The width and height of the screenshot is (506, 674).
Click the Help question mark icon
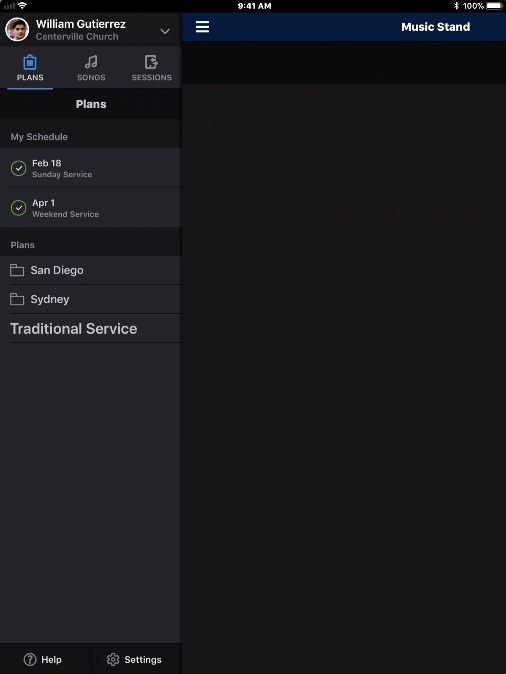30,659
